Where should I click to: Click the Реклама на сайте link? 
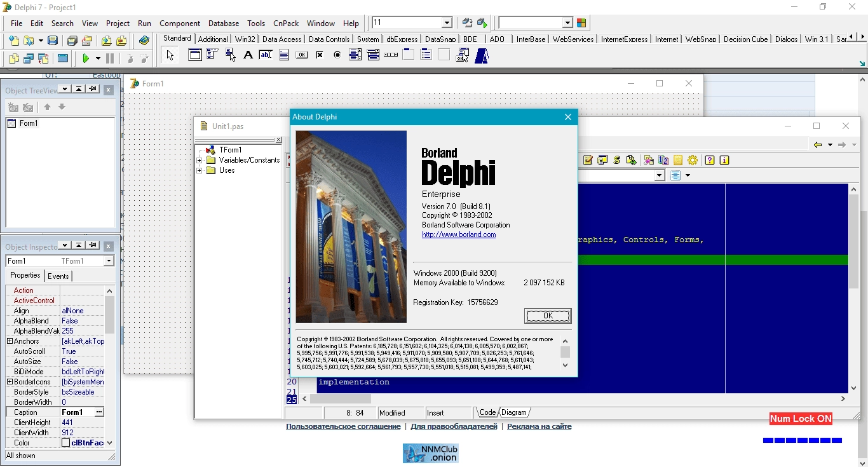539,426
